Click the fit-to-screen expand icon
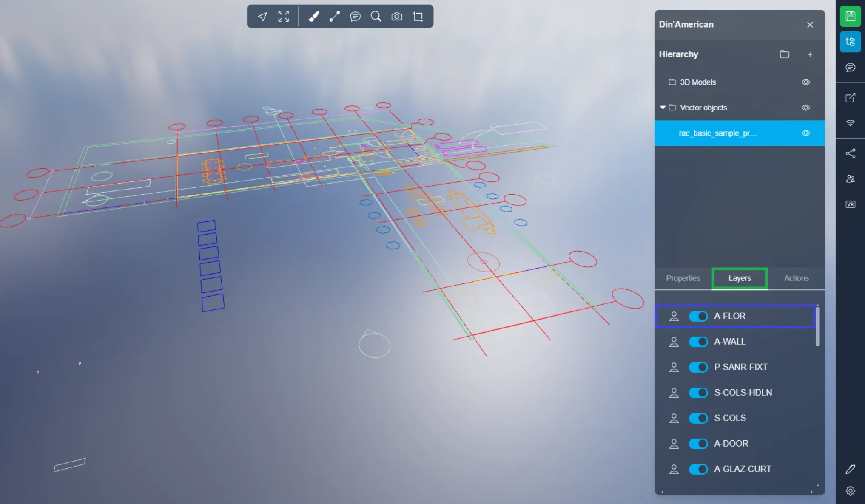 click(x=284, y=17)
